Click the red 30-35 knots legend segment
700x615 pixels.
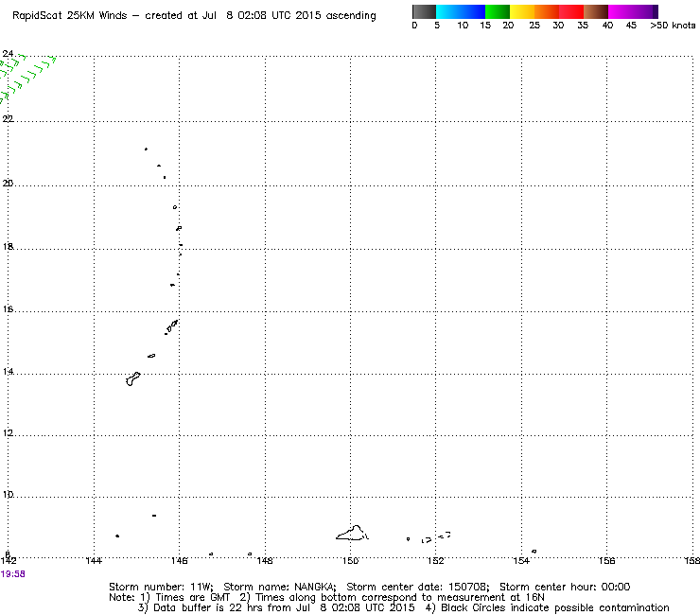(571, 11)
